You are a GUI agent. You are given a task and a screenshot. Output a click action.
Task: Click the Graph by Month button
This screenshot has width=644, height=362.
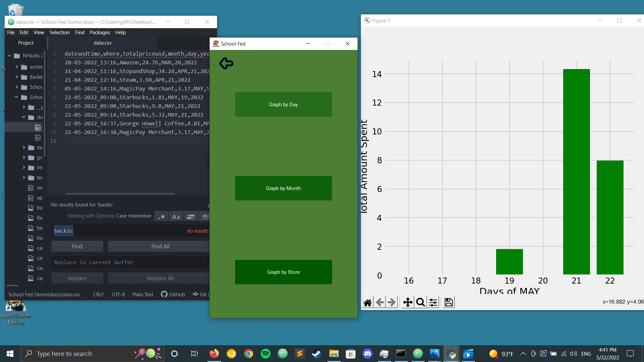click(x=283, y=188)
